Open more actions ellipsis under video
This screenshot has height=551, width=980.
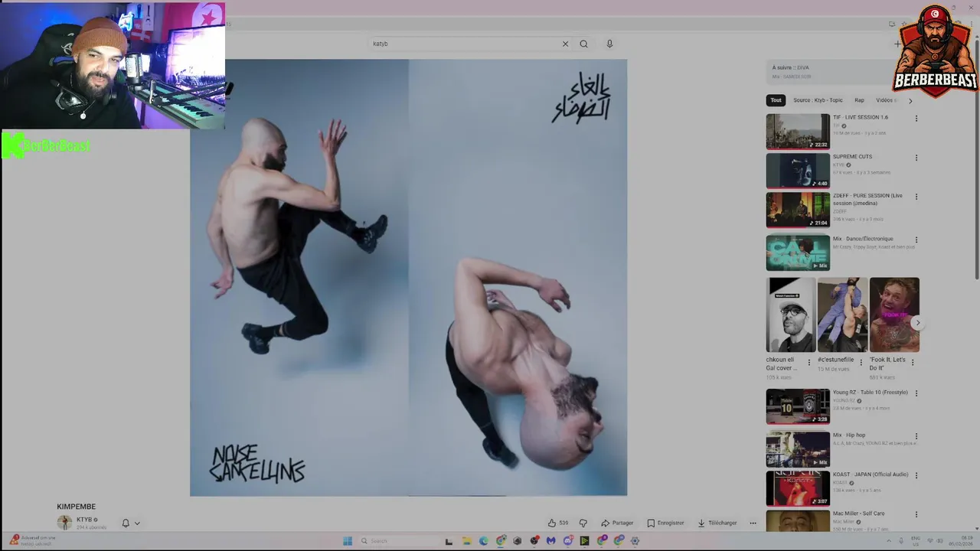(753, 523)
